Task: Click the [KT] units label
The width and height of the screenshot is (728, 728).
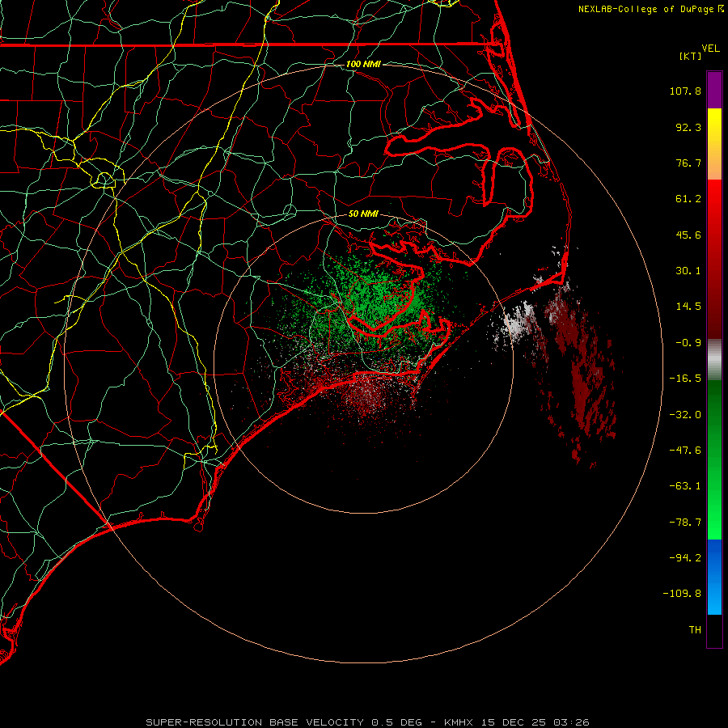Action: [691, 56]
